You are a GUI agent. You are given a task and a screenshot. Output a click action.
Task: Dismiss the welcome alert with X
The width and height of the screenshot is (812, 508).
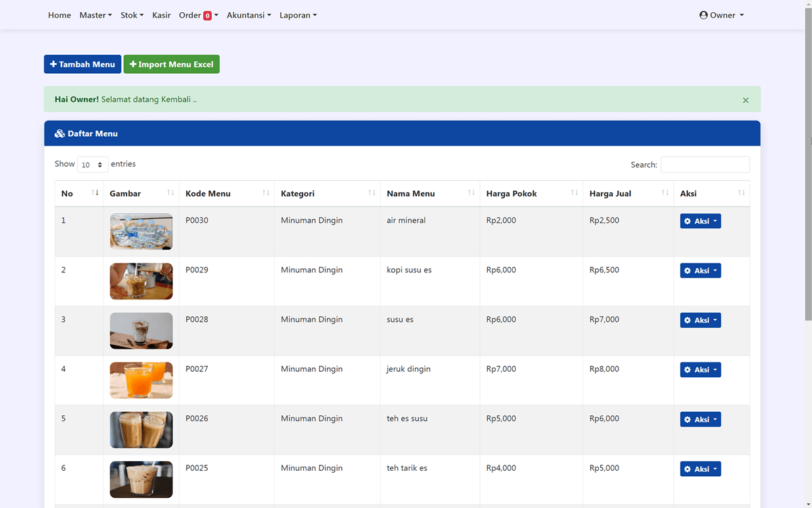745,100
